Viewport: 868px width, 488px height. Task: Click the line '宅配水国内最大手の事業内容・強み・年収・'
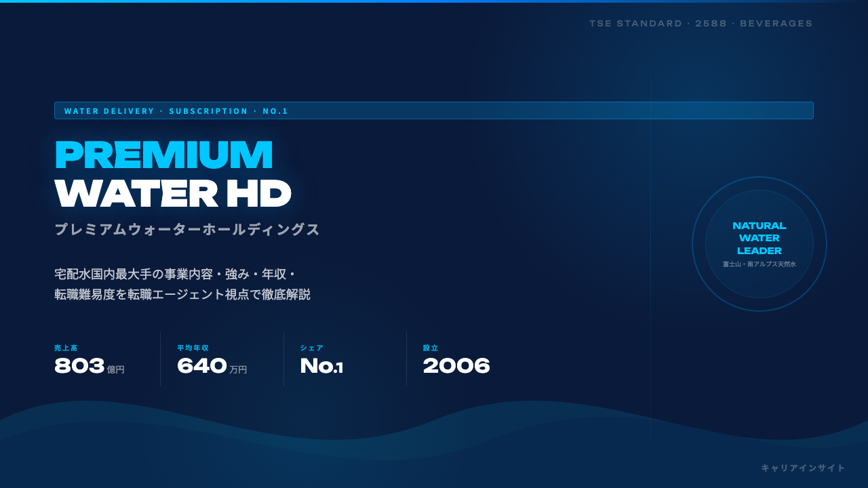point(176,274)
